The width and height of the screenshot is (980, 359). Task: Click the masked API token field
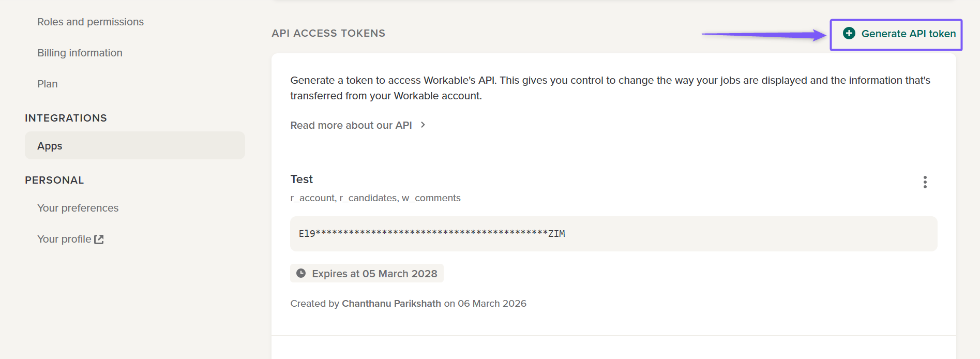point(613,234)
